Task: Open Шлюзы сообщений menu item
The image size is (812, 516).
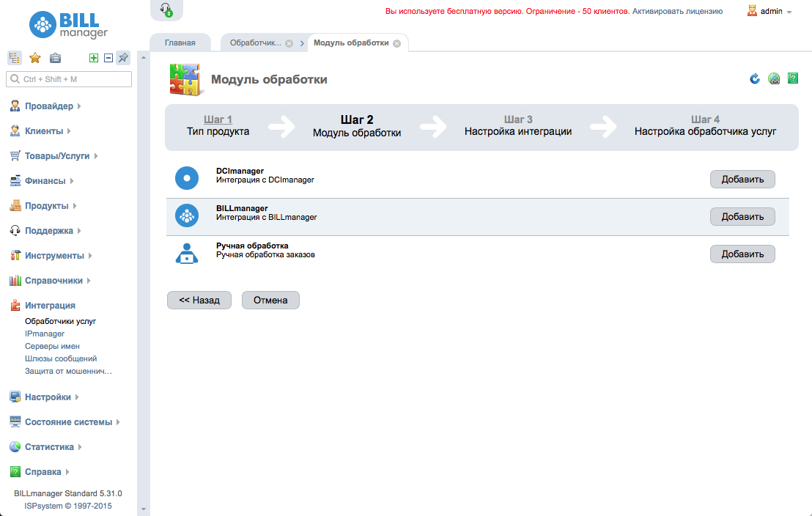Action: [x=61, y=358]
